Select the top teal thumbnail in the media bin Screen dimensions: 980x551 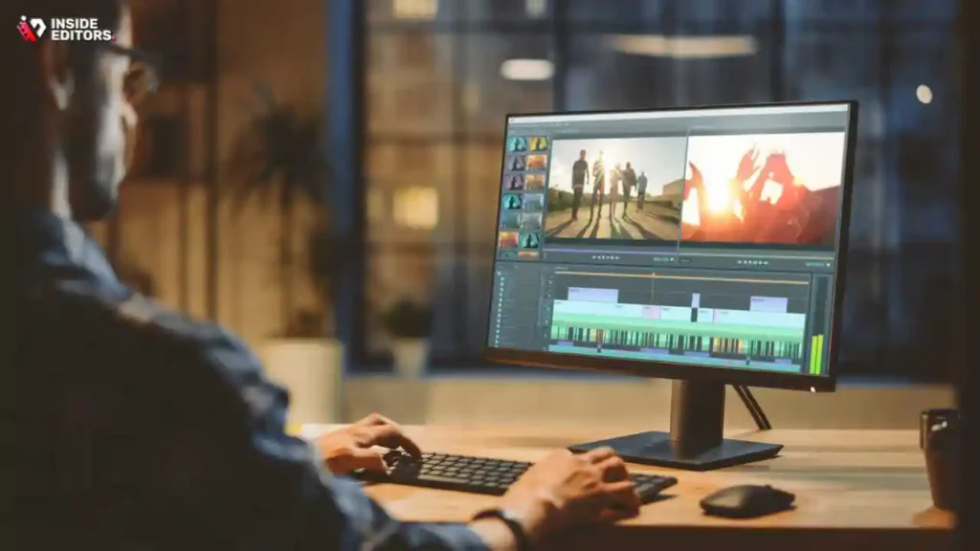pos(517,144)
